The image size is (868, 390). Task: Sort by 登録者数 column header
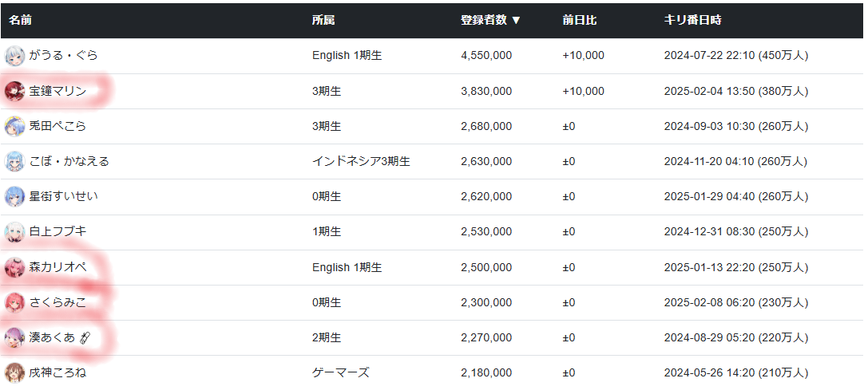pyautogui.click(x=490, y=20)
